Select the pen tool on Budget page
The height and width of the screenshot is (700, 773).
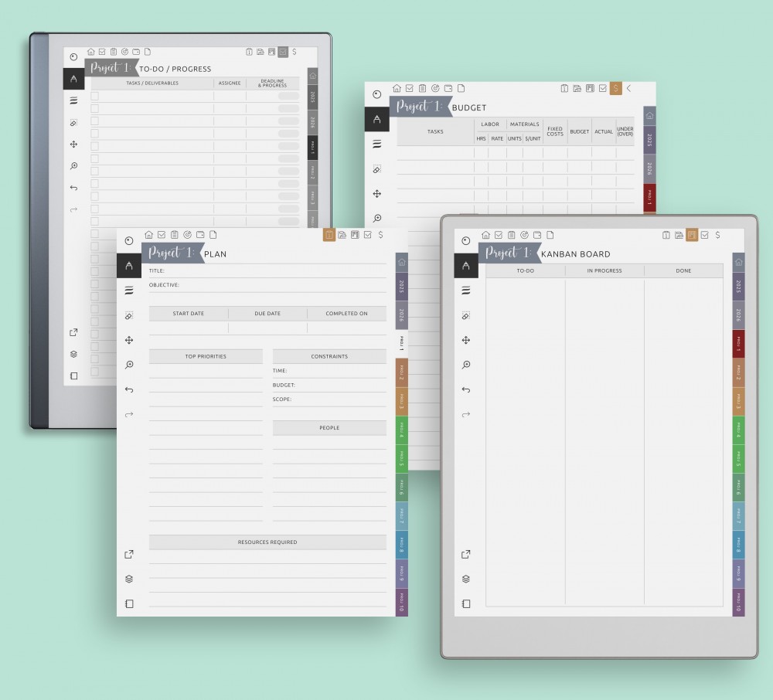pos(376,119)
